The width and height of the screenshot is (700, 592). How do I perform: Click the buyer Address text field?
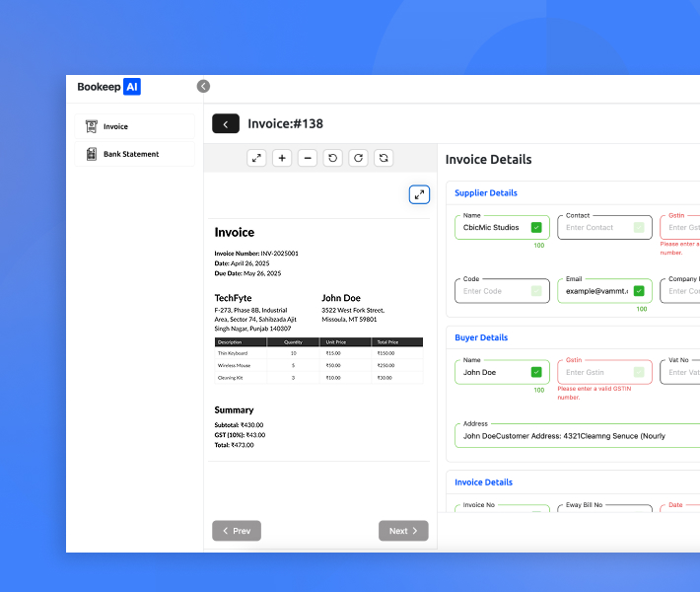pos(577,436)
